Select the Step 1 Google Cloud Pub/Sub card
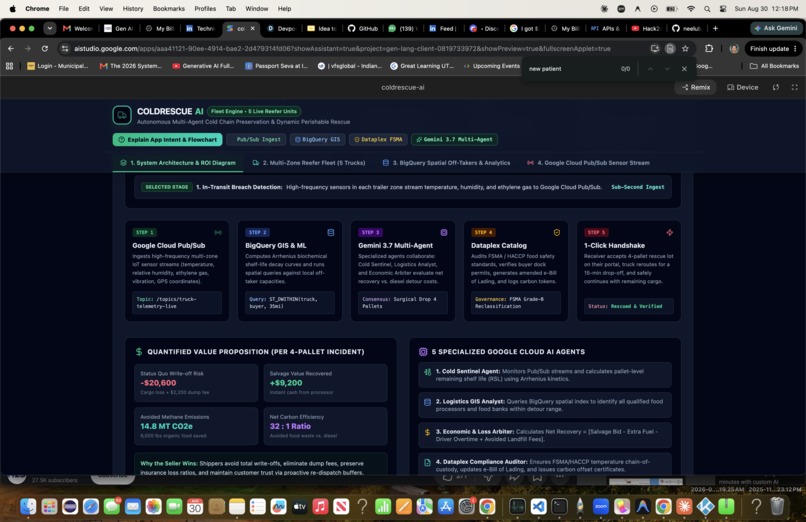Screen dimensions: 806x522 177,271
